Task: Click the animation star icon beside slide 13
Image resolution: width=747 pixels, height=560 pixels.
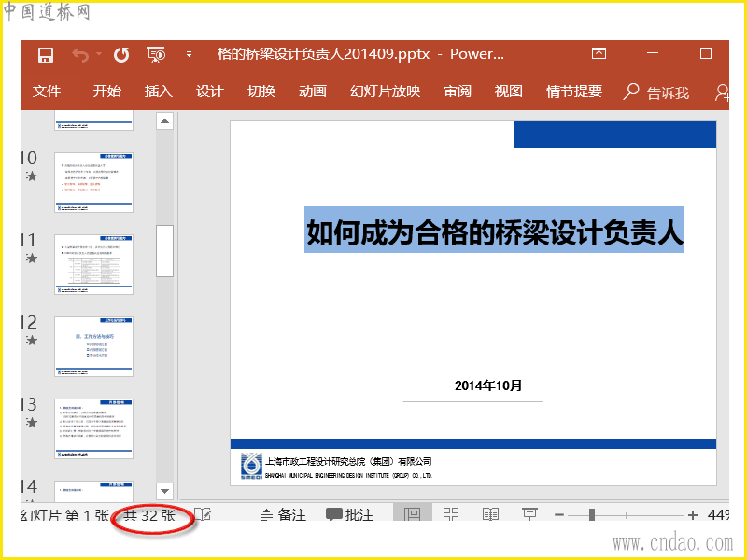Action: [32, 423]
